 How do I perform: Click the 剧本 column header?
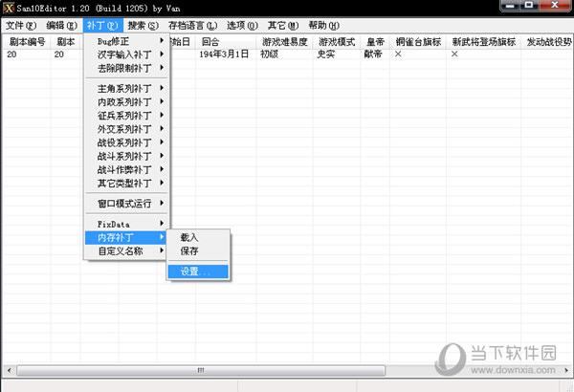pyautogui.click(x=66, y=42)
